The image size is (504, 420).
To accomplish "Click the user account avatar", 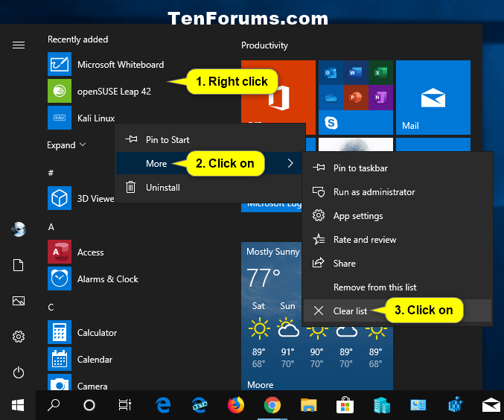I will click(x=19, y=229).
